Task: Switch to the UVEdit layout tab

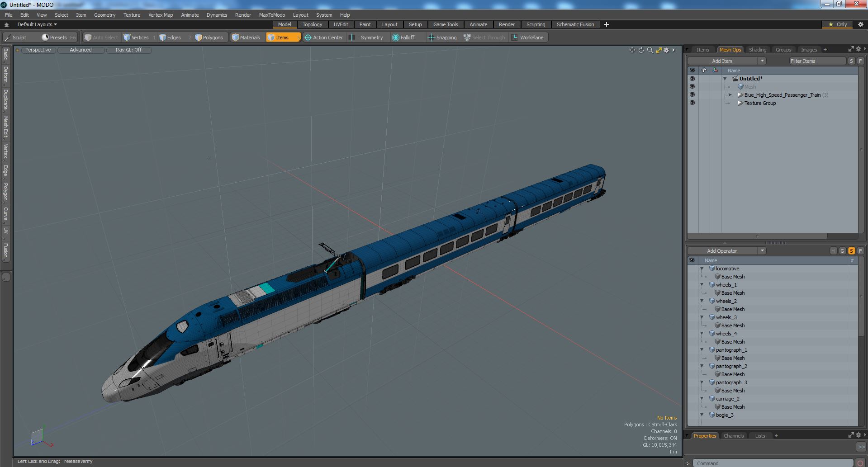Action: coord(341,24)
